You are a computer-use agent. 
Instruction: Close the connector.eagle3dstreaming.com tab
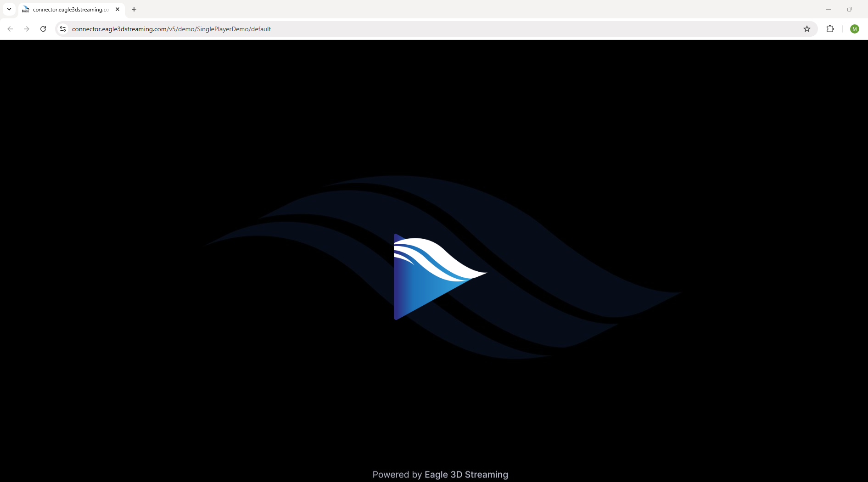(118, 9)
